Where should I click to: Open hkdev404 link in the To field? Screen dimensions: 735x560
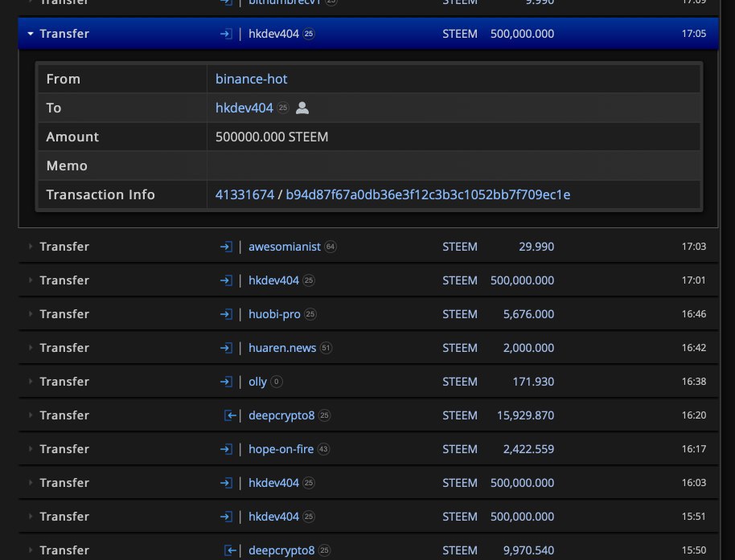click(244, 108)
